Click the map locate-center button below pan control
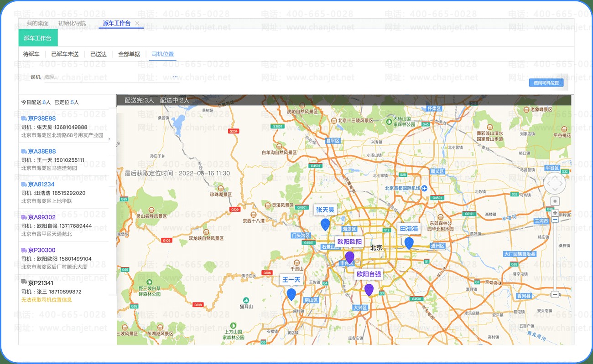The height and width of the screenshot is (364, 593). [x=555, y=201]
